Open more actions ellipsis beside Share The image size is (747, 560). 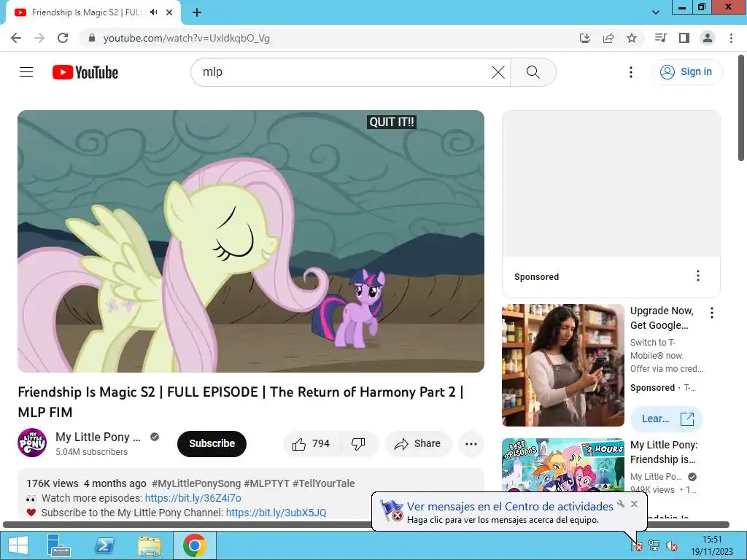point(471,444)
